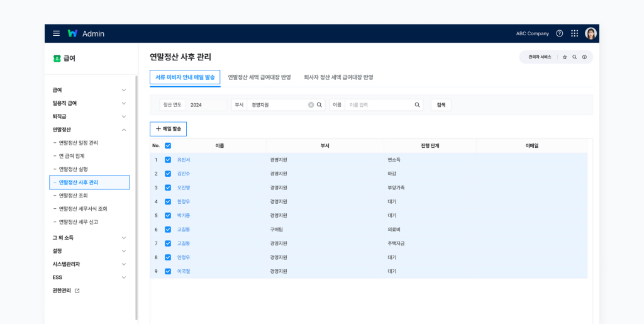Open the user profile avatar
This screenshot has height=324, width=644.
pos(591,34)
